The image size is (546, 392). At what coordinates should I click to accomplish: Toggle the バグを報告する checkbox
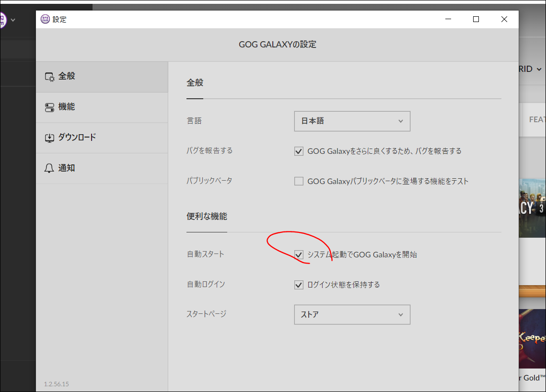[299, 151]
